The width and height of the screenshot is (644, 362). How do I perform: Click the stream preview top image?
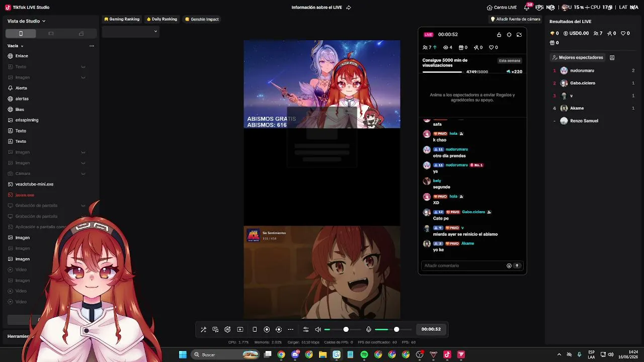point(322,84)
